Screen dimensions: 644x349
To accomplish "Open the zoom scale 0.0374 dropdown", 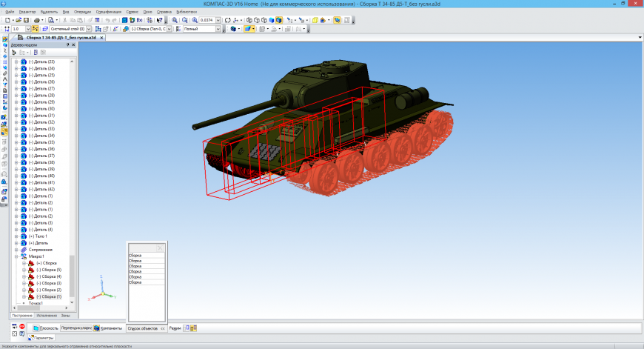I will 218,20.
